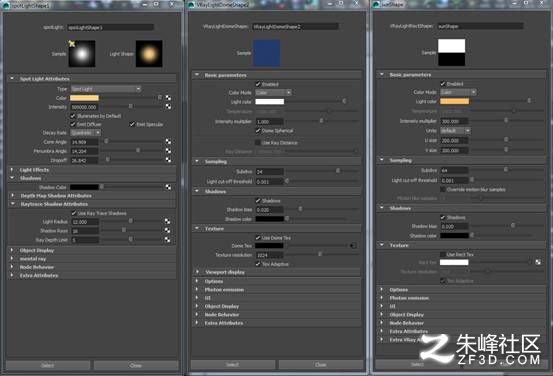The image size is (553, 376).
Task: Click the Close button in the VRayLightDome window
Action: pyautogui.click(x=321, y=364)
